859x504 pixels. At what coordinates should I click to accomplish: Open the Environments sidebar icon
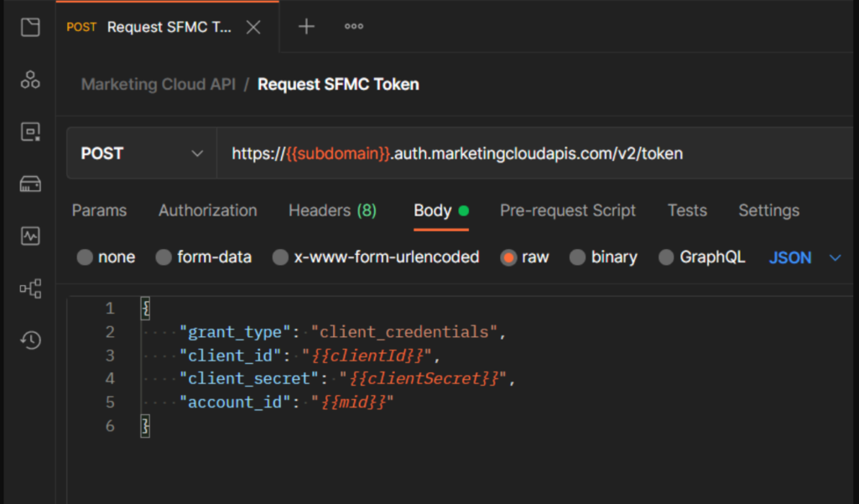[x=30, y=132]
